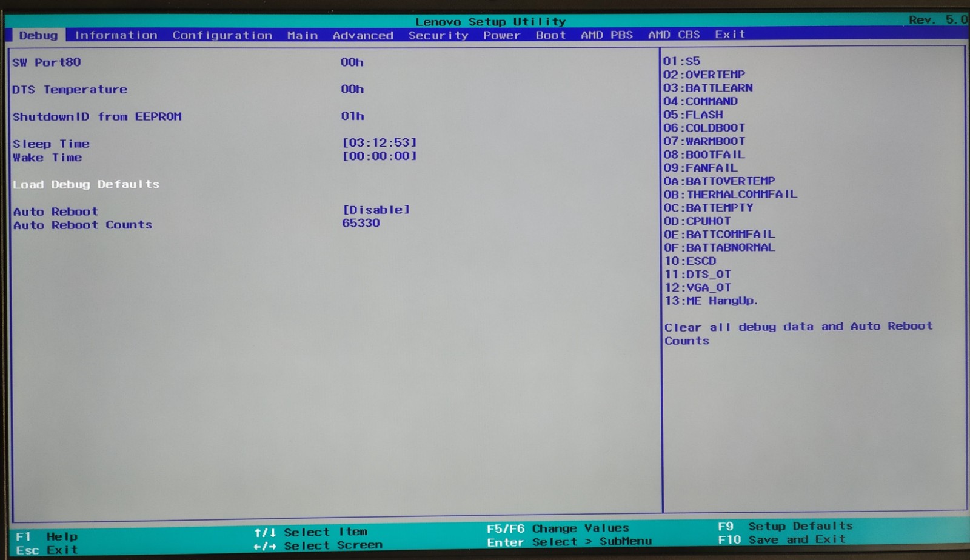Click the 0D:CPUHOT code entry
The image size is (970, 560).
click(x=697, y=221)
